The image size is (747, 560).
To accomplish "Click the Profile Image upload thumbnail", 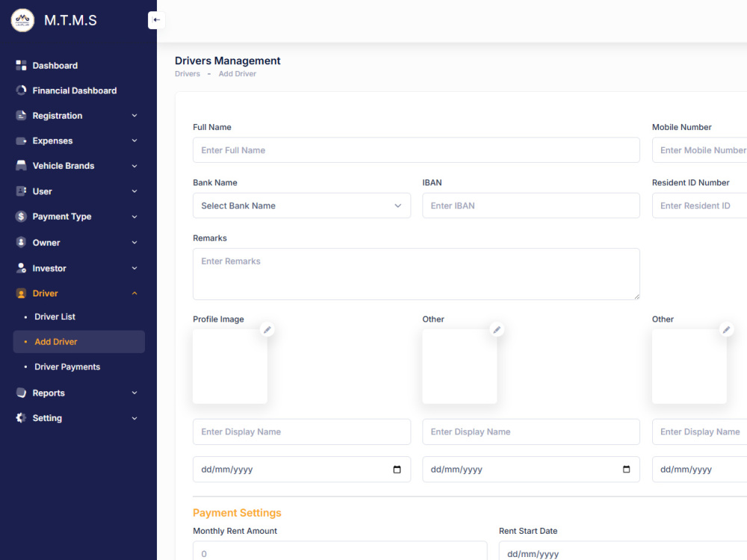I will (230, 367).
